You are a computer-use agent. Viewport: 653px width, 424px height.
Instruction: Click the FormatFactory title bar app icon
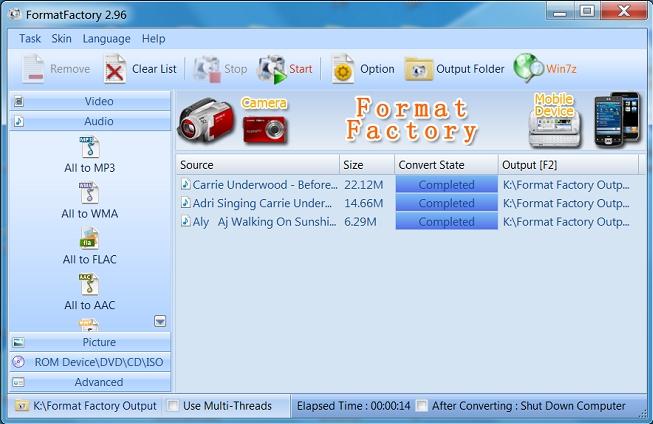tap(15, 14)
